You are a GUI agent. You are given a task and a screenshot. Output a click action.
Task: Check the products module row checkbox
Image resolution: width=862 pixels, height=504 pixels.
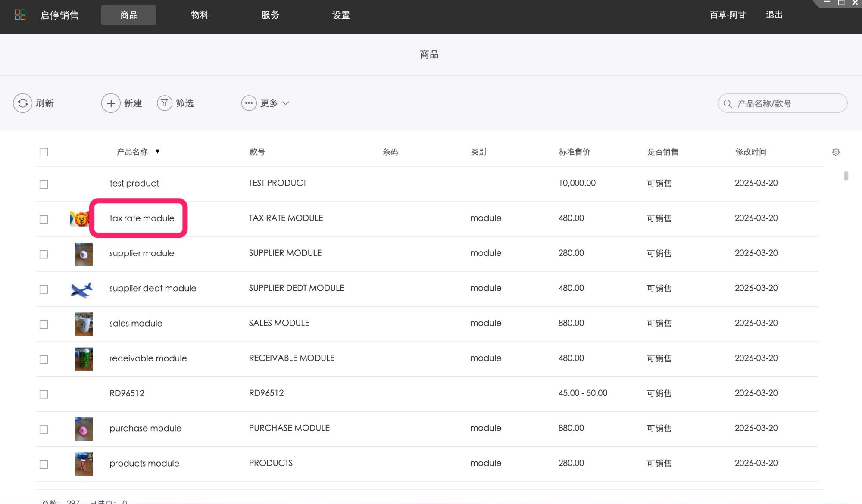(44, 464)
